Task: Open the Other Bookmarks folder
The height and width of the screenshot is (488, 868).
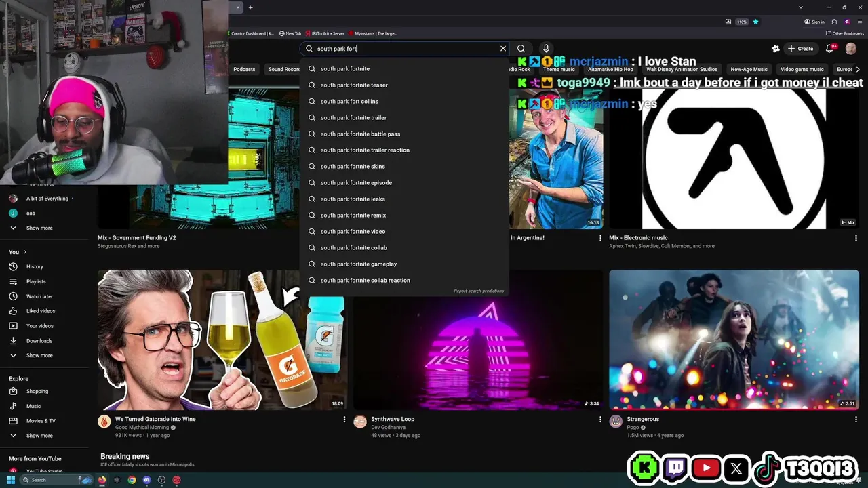Action: click(x=845, y=33)
